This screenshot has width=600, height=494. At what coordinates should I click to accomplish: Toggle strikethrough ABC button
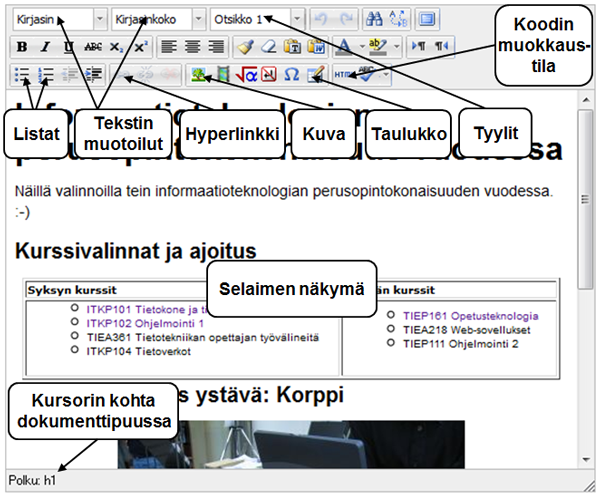93,47
